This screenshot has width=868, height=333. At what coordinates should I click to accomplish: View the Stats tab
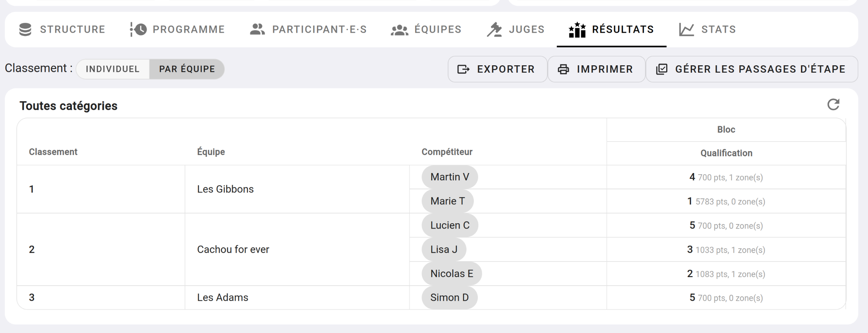pyautogui.click(x=707, y=29)
